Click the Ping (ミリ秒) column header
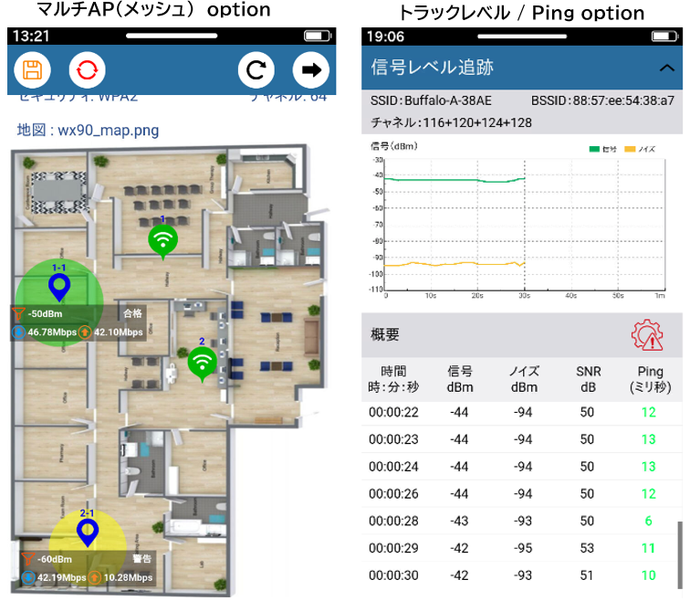The width and height of the screenshot is (700, 601). point(648,379)
